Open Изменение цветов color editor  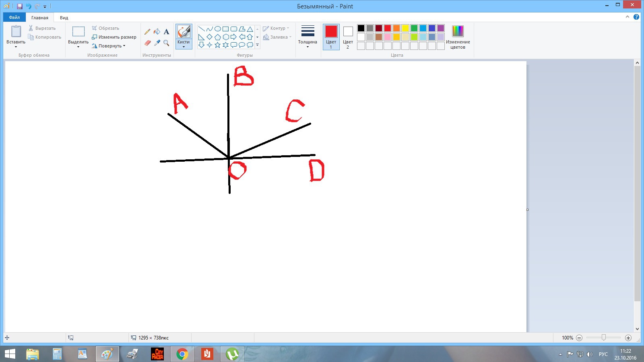(458, 36)
